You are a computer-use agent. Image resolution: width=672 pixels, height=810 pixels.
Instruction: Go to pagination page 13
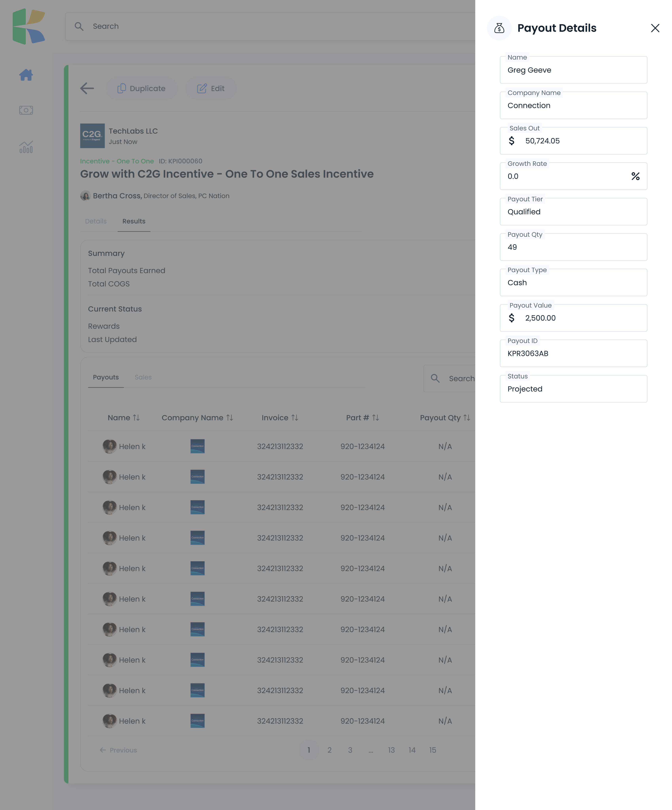click(391, 750)
